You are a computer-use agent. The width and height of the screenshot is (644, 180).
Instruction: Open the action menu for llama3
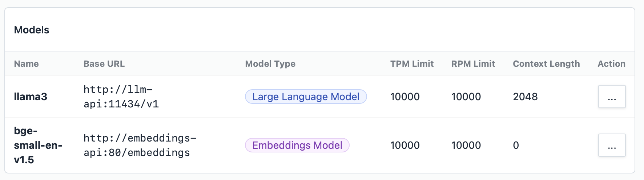click(612, 97)
